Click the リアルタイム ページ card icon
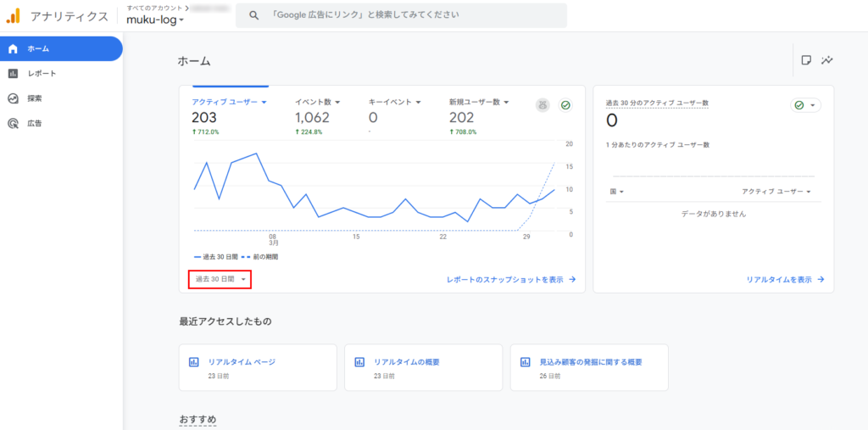The width and height of the screenshot is (868, 430). click(194, 362)
